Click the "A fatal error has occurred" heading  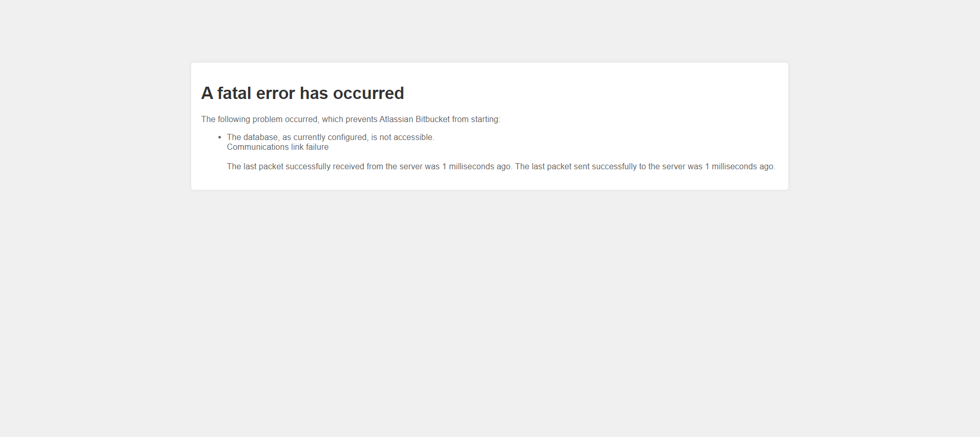point(302,93)
